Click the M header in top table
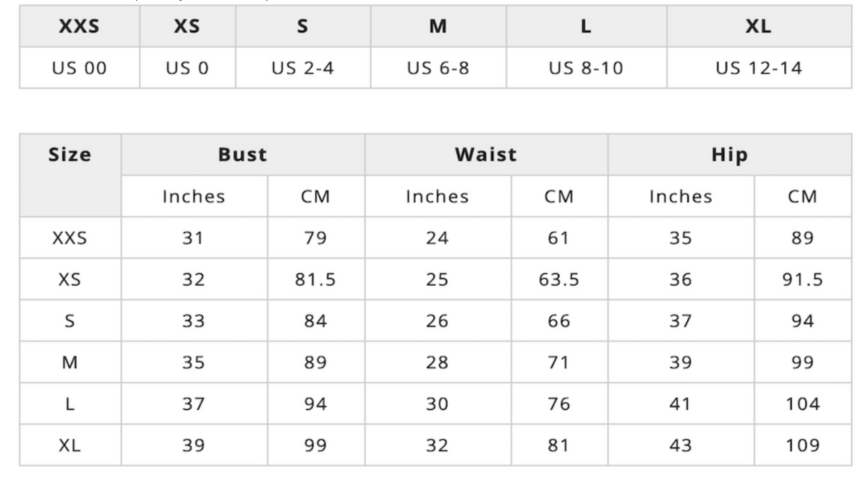 click(438, 27)
